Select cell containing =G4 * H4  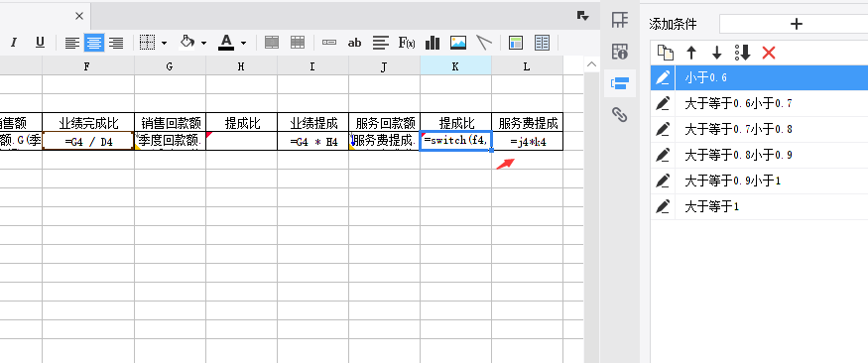[312, 141]
